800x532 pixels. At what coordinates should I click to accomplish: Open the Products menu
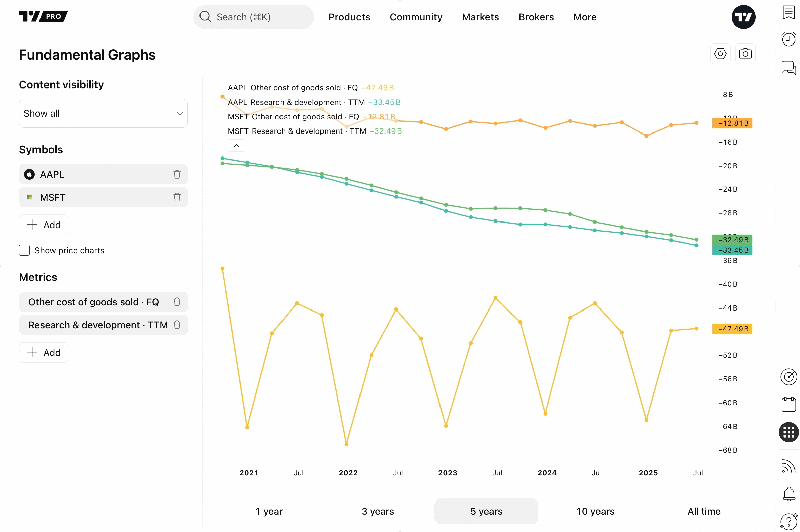349,17
